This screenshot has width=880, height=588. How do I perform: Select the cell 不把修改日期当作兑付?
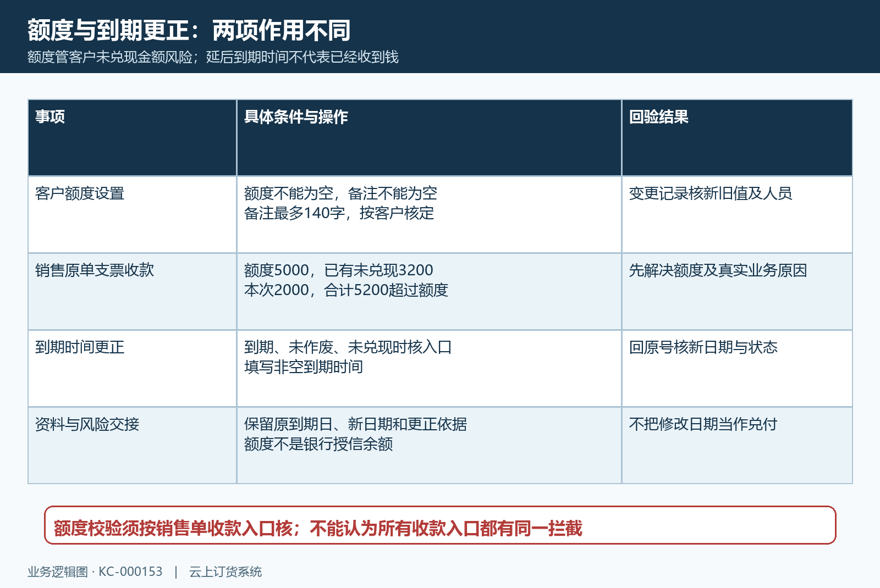click(x=737, y=446)
